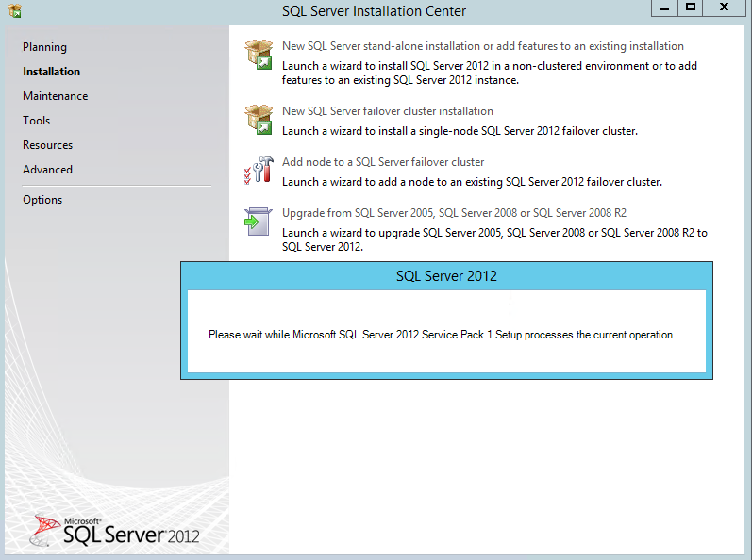Click the Installation Center title bar app icon
752x560 pixels.
15,10
